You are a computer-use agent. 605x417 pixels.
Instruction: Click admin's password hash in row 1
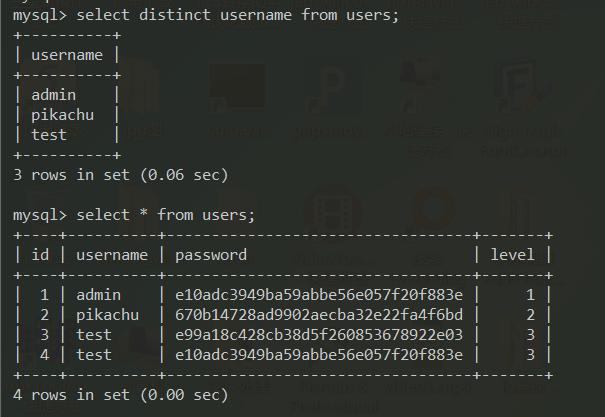pyautogui.click(x=319, y=295)
